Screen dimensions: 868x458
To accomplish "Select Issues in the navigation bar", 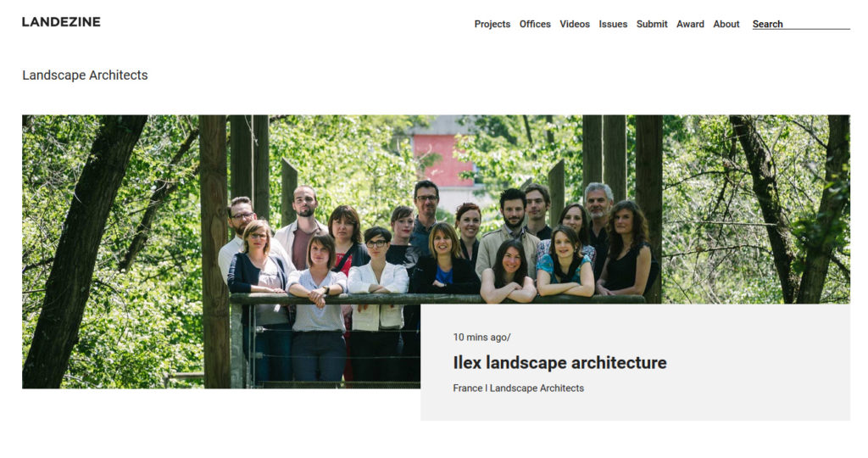I will tap(613, 24).
